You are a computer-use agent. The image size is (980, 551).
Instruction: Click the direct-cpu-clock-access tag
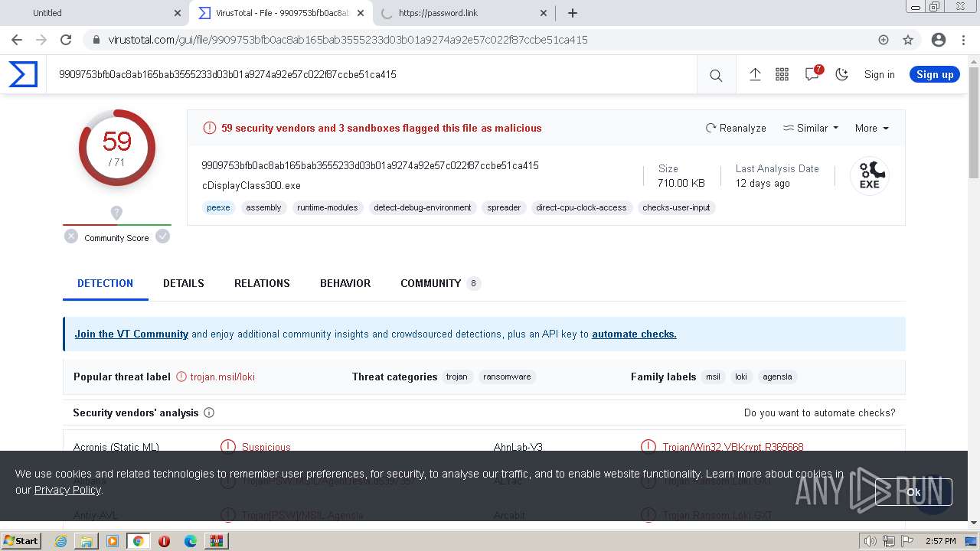[x=581, y=207]
